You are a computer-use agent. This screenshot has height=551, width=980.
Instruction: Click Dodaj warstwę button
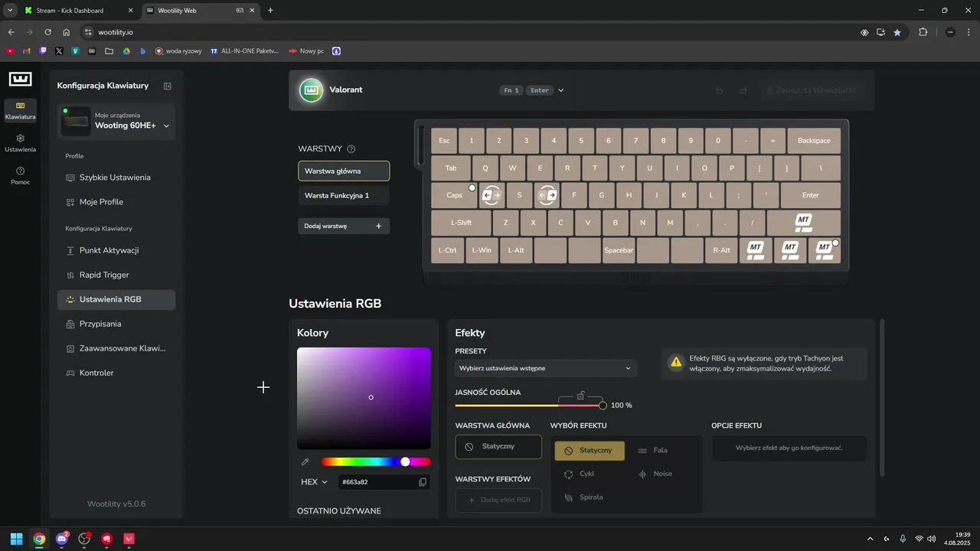(344, 226)
